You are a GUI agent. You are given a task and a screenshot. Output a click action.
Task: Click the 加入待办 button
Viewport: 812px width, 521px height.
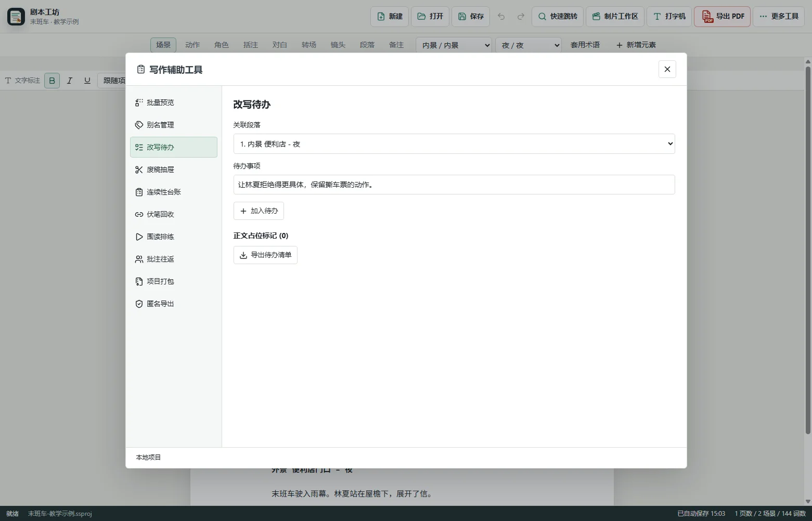coord(259,211)
